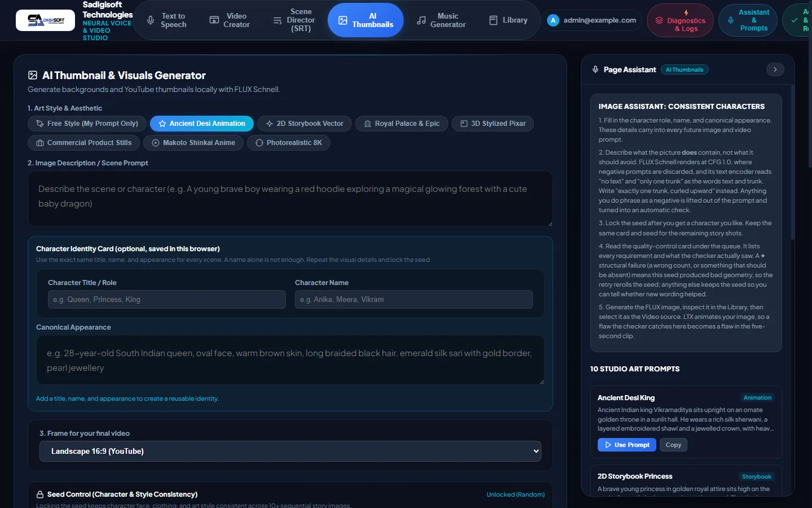
Task: Click the Character Name field
Action: coord(414,300)
